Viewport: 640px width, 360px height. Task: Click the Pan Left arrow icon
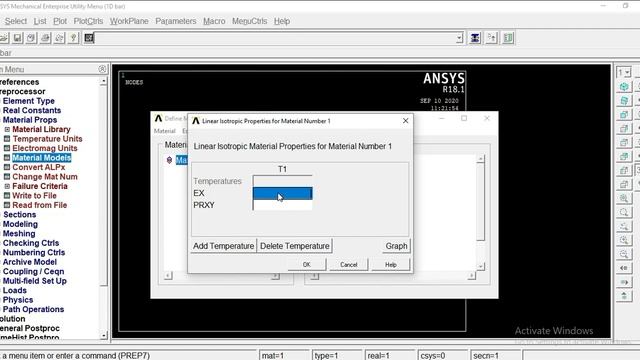[624, 268]
